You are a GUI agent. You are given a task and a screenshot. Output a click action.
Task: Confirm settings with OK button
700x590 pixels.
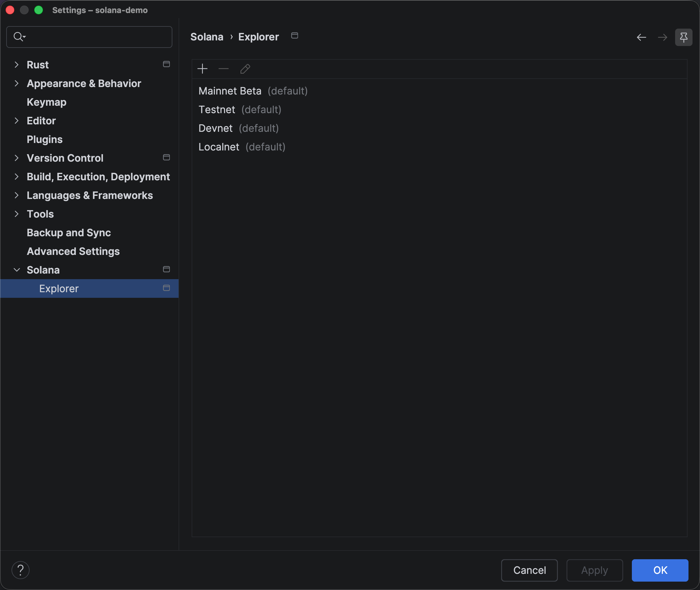[x=660, y=570]
